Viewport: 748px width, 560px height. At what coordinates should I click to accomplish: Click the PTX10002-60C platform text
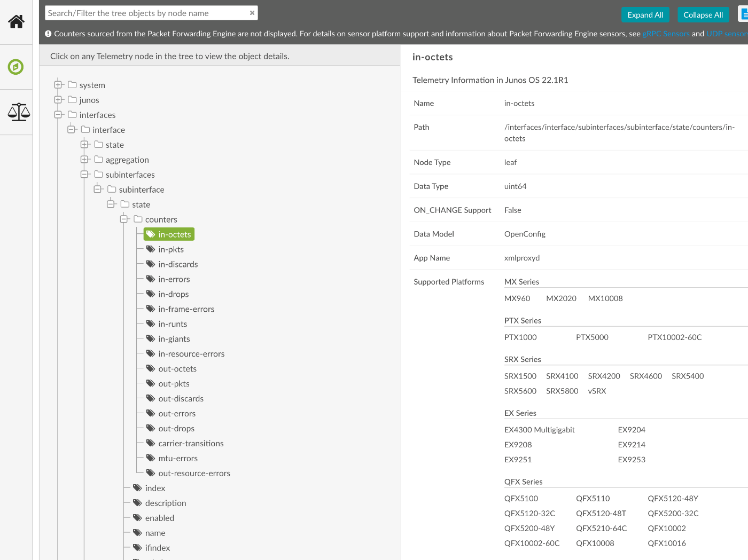tap(675, 337)
